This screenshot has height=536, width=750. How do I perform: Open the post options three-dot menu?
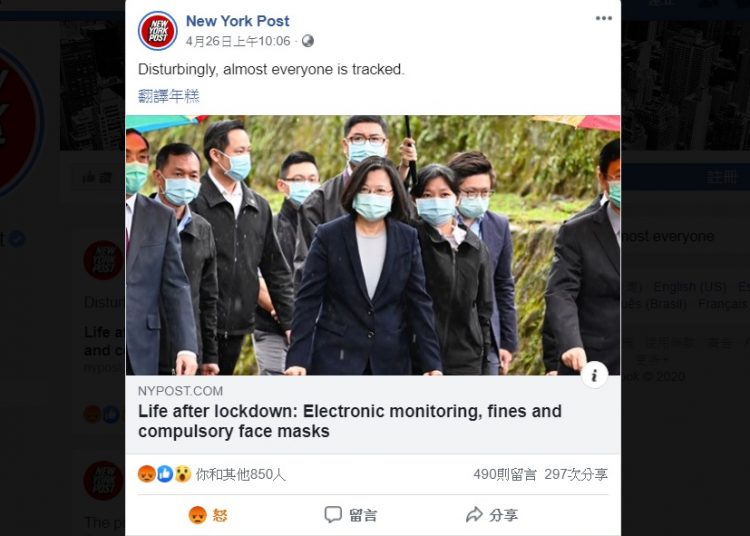[604, 18]
